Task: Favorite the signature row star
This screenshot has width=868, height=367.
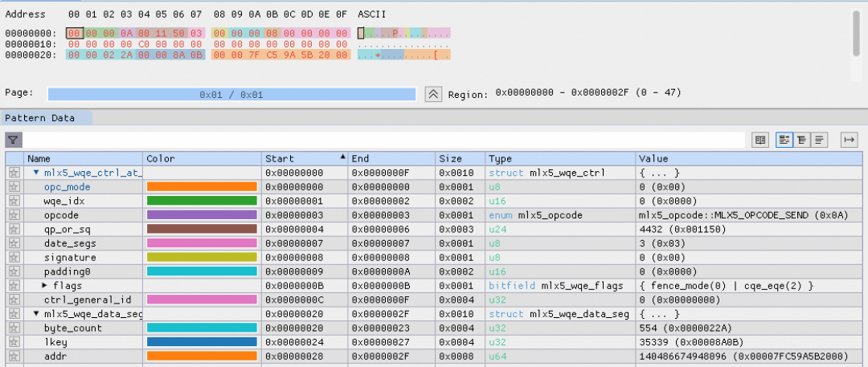Action: pyautogui.click(x=14, y=258)
